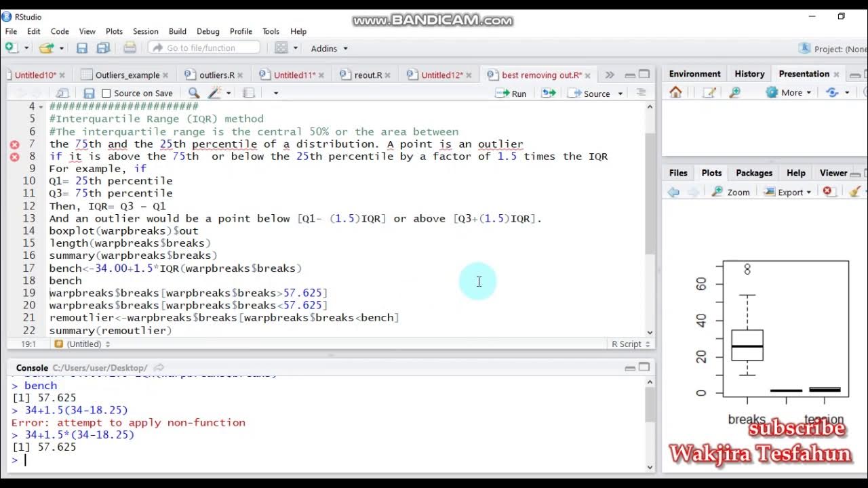Click the Print document icon
The image size is (868, 488).
tap(130, 48)
